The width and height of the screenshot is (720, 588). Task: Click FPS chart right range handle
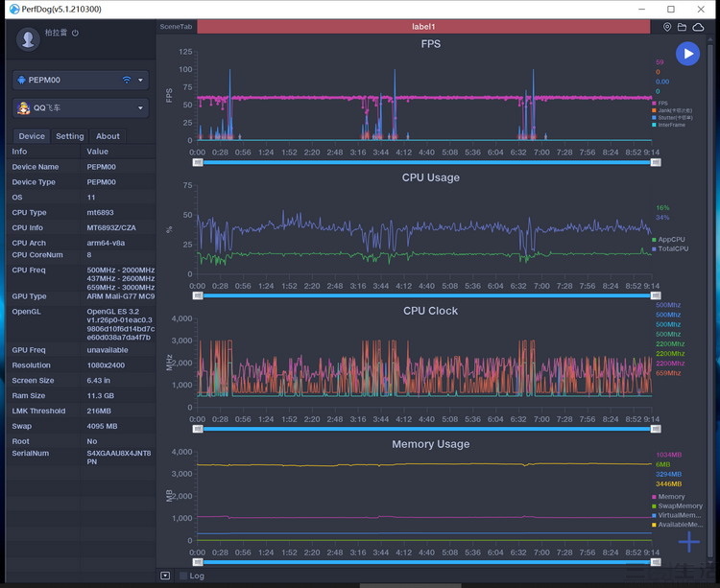656,162
